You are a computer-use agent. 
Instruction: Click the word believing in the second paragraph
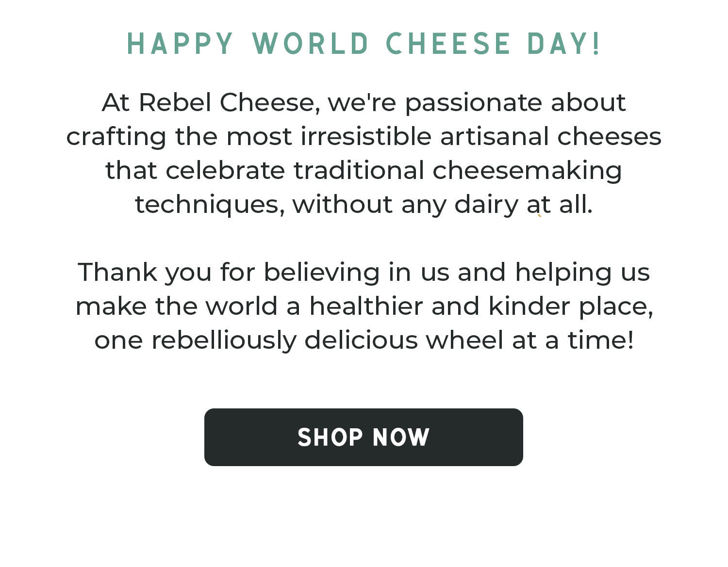coord(322,273)
